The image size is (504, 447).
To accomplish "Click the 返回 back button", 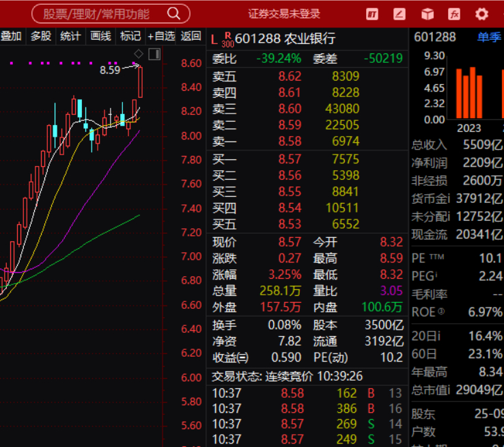I will tap(191, 36).
